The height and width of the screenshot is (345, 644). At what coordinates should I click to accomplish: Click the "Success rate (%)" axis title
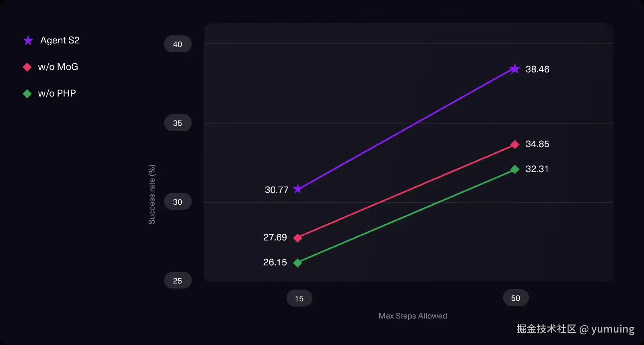click(x=152, y=194)
